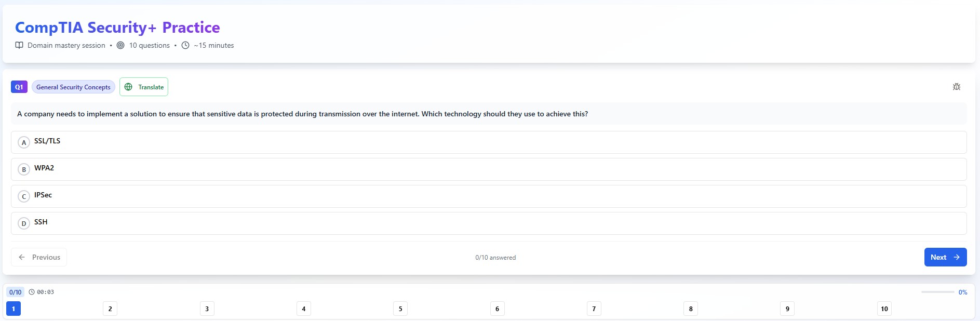Click the clock icon beside ~15 minutes
980x321 pixels.
click(185, 45)
